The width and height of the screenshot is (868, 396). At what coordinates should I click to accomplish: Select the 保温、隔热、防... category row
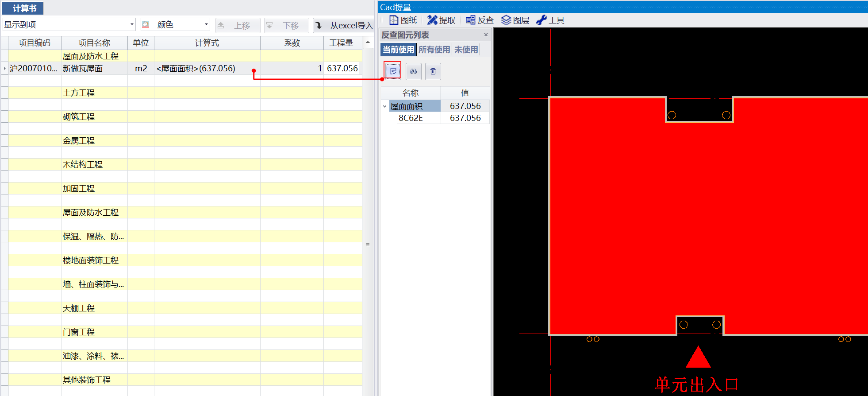(x=182, y=236)
